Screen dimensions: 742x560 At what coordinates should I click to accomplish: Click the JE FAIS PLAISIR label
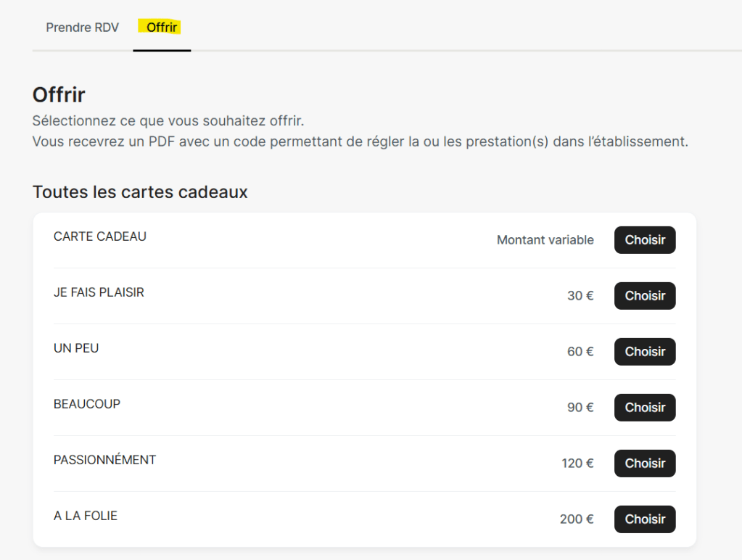point(99,292)
